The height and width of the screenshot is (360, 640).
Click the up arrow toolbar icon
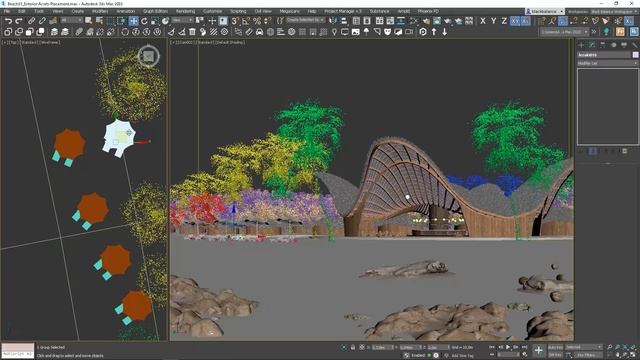click(x=434, y=31)
